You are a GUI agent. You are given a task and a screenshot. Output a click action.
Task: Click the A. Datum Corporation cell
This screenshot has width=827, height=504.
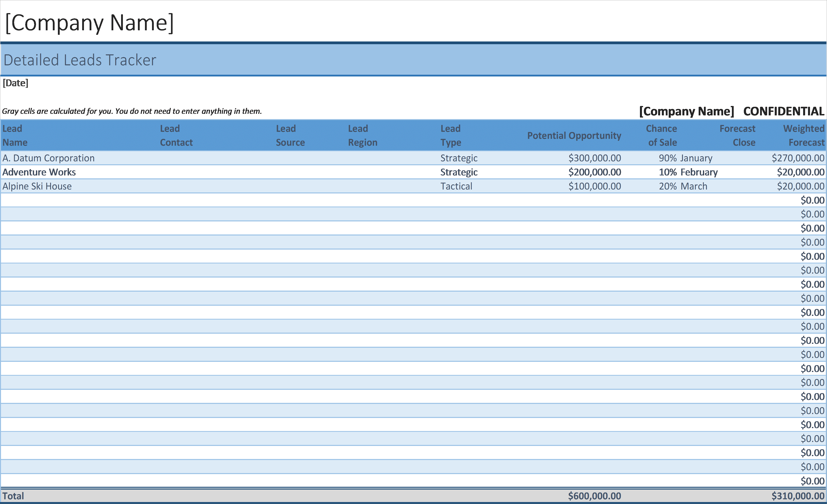48,158
